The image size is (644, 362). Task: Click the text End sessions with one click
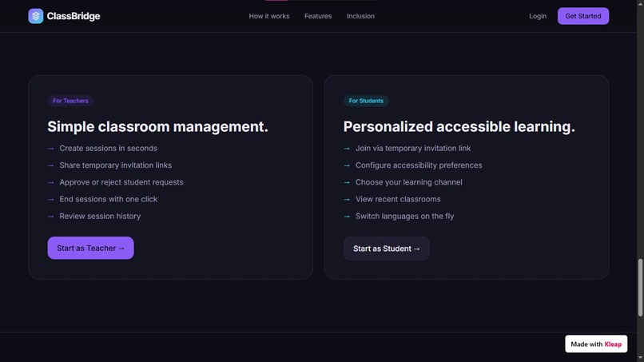point(109,199)
